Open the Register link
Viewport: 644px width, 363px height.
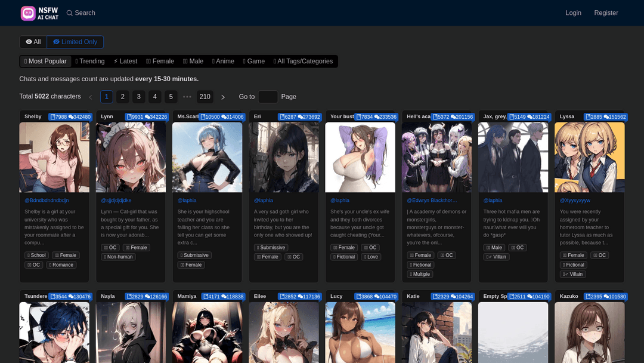pyautogui.click(x=606, y=13)
